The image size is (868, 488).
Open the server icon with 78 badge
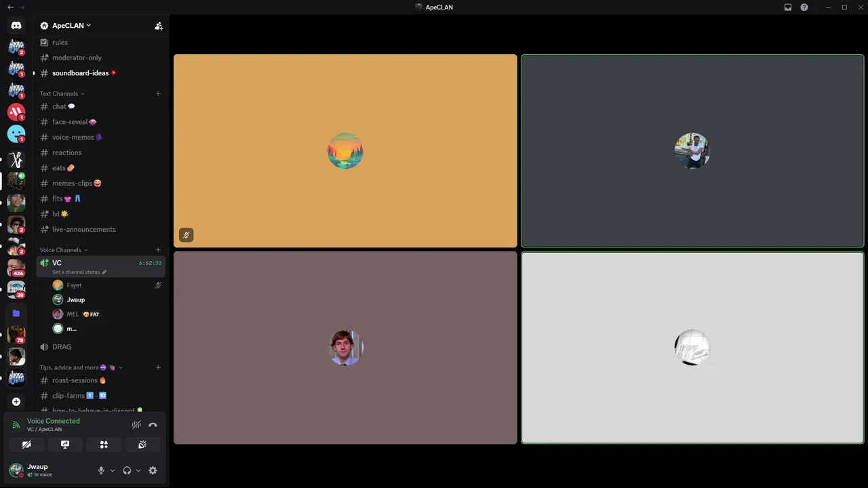[16, 335]
